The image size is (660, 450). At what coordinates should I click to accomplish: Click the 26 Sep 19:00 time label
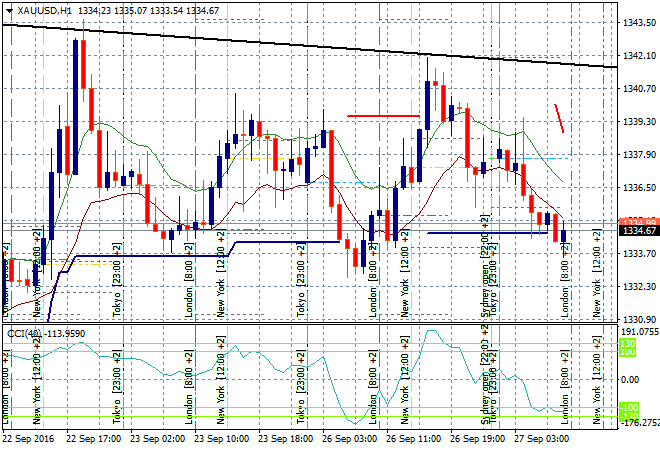477,439
